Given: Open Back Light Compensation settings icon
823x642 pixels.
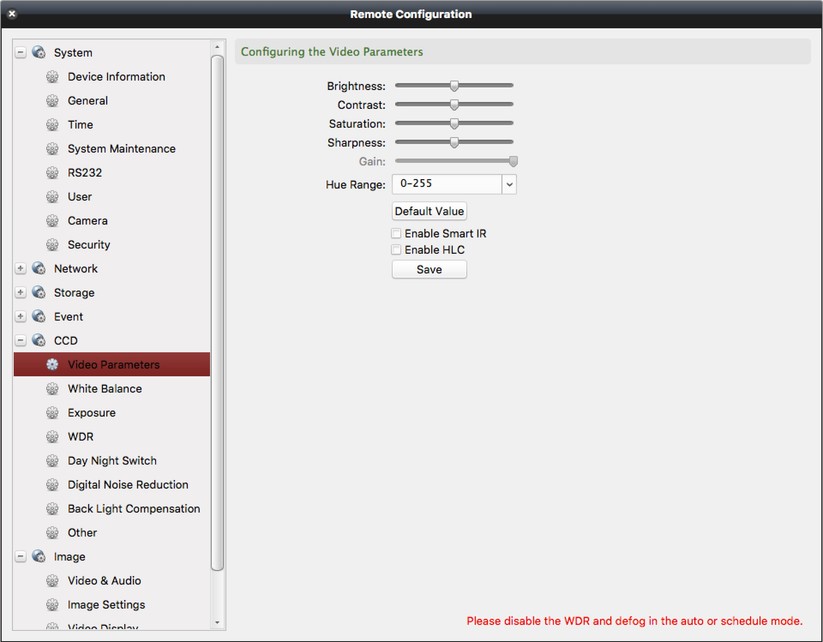Looking at the screenshot, I should tap(52, 508).
